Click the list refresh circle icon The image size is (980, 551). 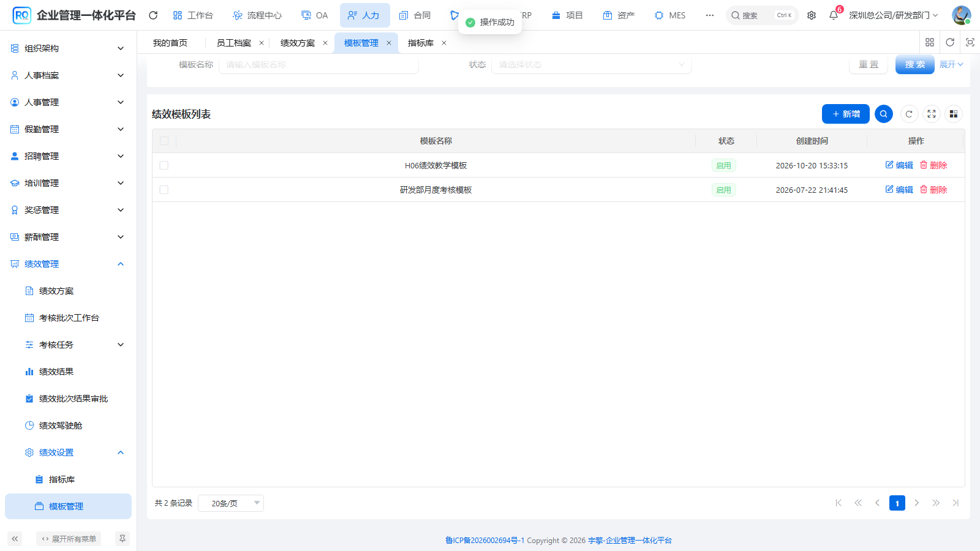pyautogui.click(x=909, y=114)
